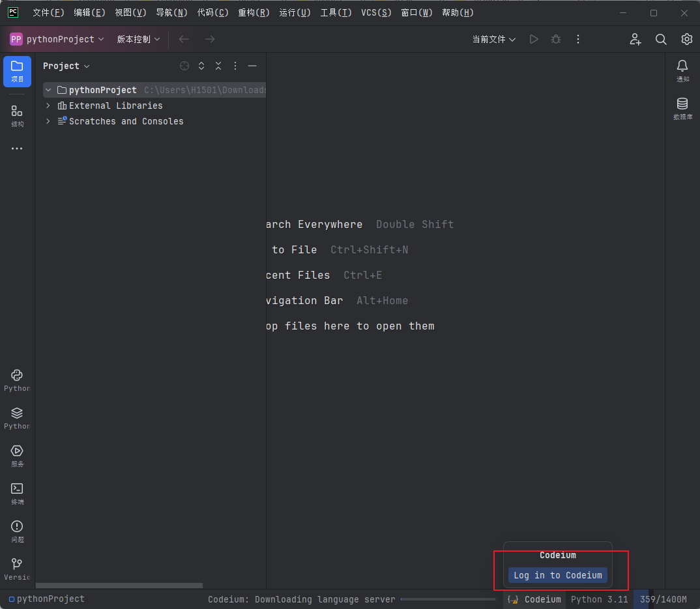Screen dimensions: 700x609
Task: Click the 359/1400M memory indicator
Action: (x=662, y=599)
